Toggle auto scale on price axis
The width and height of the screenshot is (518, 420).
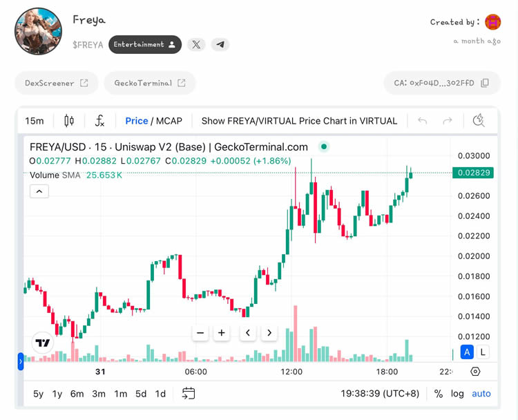(481, 394)
